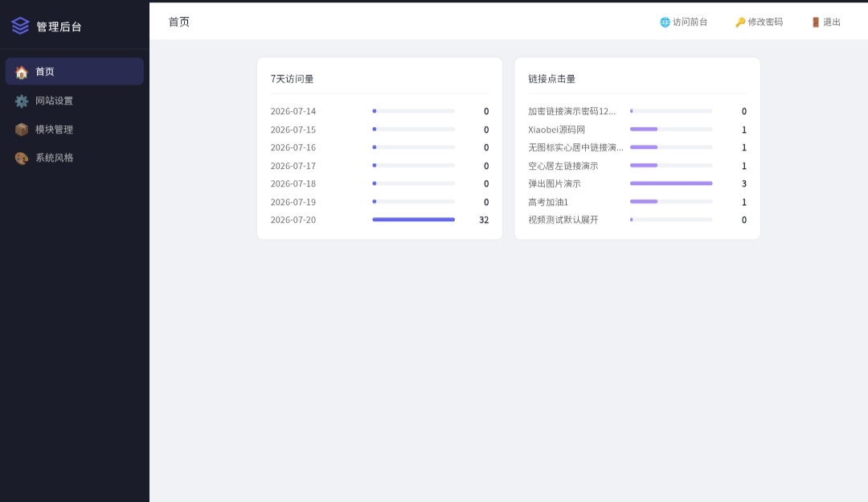Click the date 2026-07-17
The height and width of the screenshot is (502, 868).
click(293, 166)
